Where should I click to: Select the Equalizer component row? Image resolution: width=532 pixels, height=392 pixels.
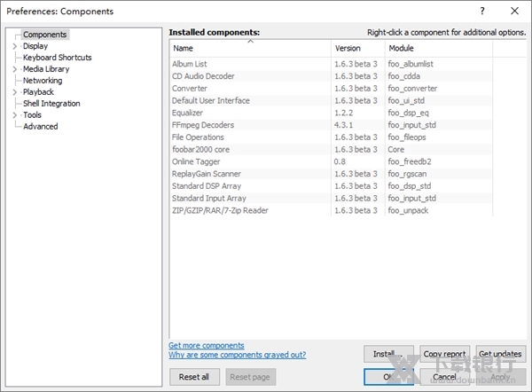[x=331, y=113]
